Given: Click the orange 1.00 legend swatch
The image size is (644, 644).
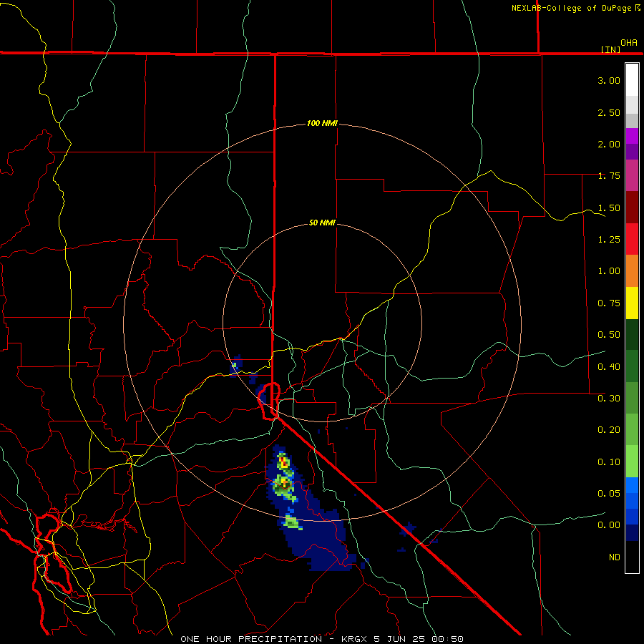Looking at the screenshot, I should (x=632, y=270).
